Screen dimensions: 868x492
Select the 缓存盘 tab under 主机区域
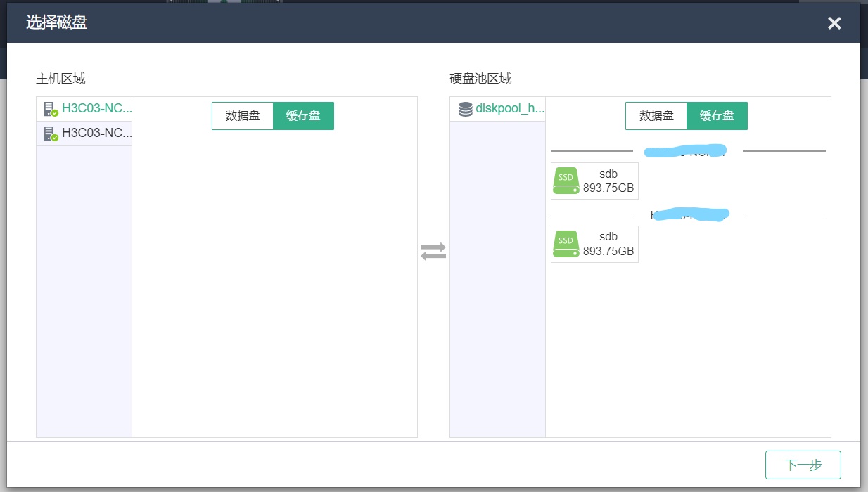click(x=303, y=116)
